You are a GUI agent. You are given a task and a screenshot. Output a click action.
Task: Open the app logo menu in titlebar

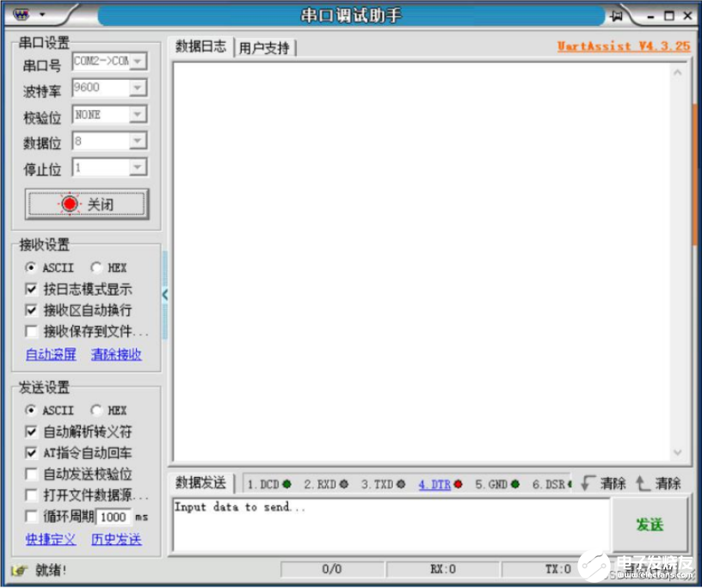(x=26, y=14)
